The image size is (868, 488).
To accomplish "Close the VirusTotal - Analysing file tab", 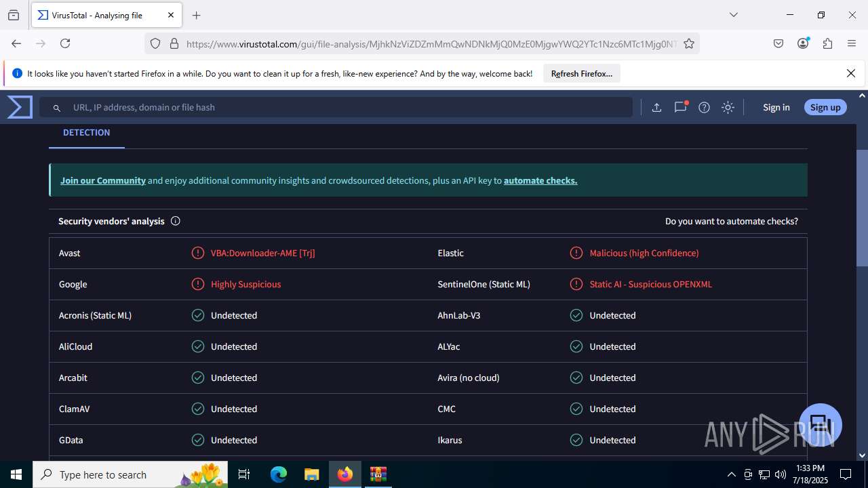I will tap(171, 15).
